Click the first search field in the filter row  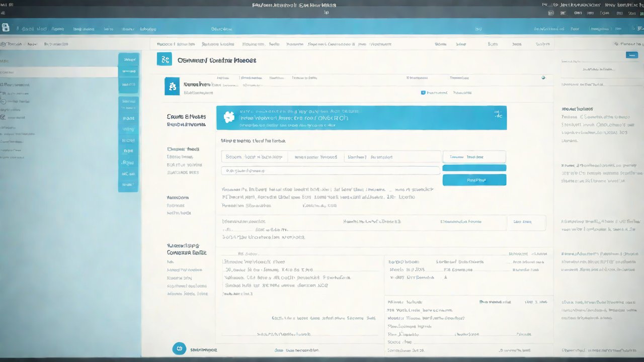(x=254, y=157)
